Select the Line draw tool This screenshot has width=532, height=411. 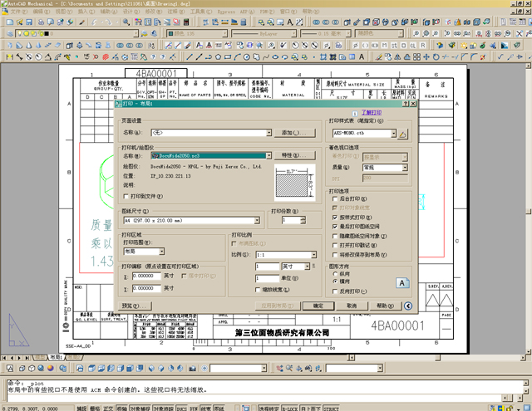pos(190,57)
